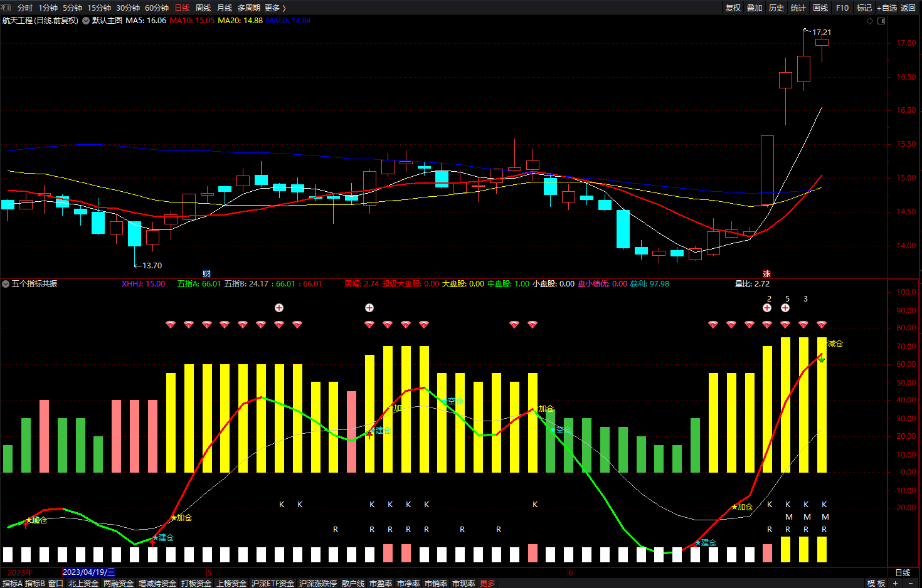Expand the 默认主图 indicator settings dropdown
This screenshot has width=922, height=588.
click(86, 21)
